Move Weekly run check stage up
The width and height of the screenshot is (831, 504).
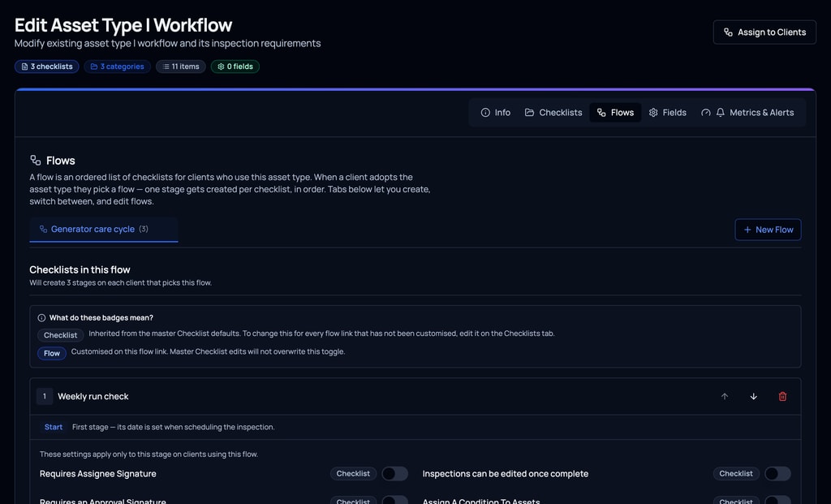click(725, 396)
